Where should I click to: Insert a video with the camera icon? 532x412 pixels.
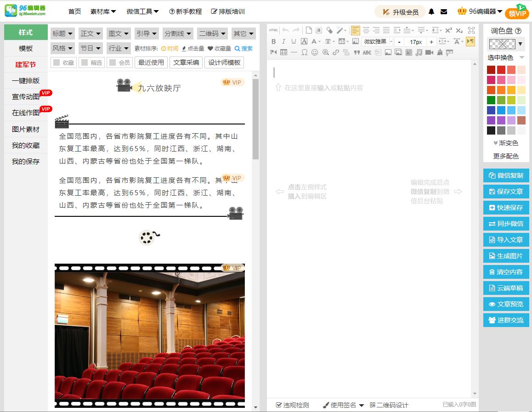[x=428, y=52]
